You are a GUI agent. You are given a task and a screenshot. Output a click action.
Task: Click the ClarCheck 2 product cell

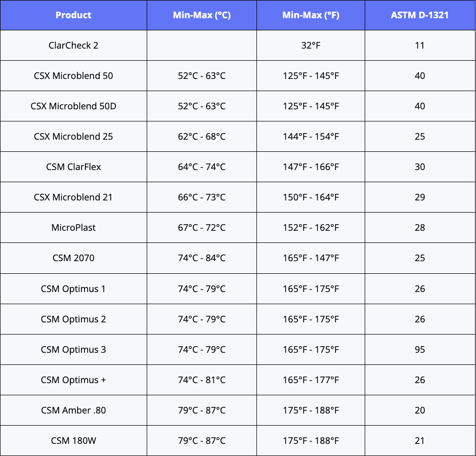[73, 46]
